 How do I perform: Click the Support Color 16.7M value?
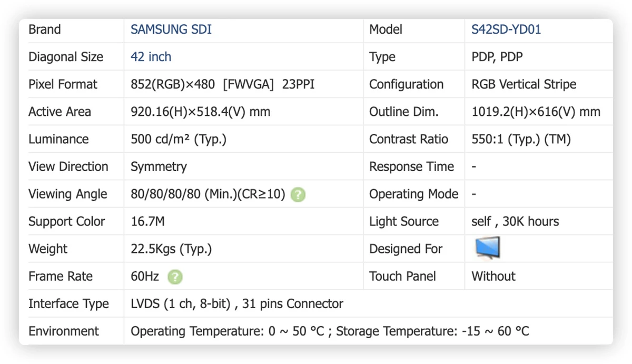(x=147, y=222)
